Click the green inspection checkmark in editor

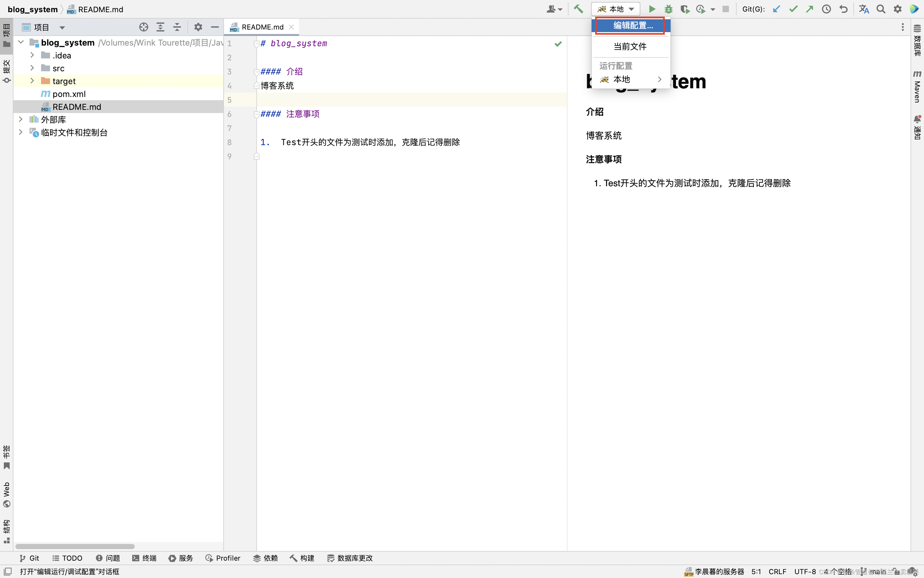point(558,44)
